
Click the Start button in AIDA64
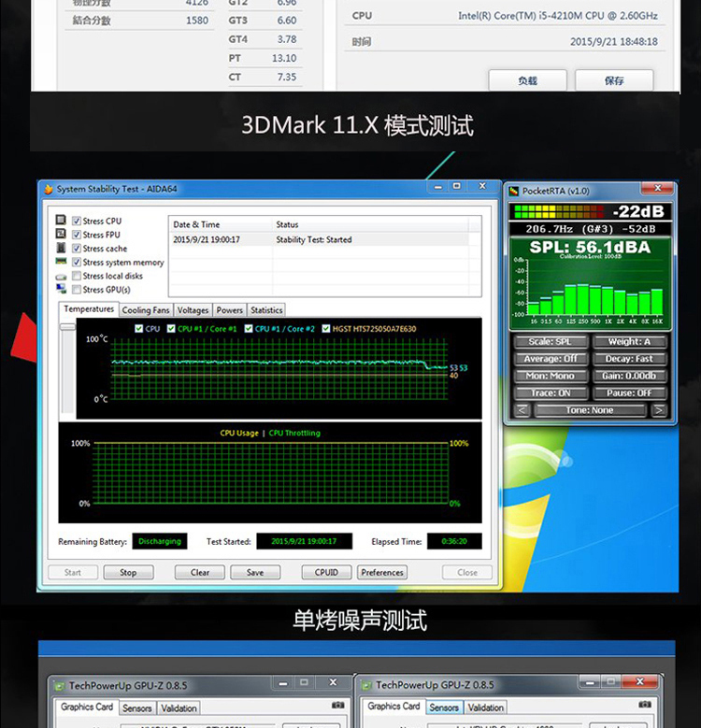click(x=73, y=573)
